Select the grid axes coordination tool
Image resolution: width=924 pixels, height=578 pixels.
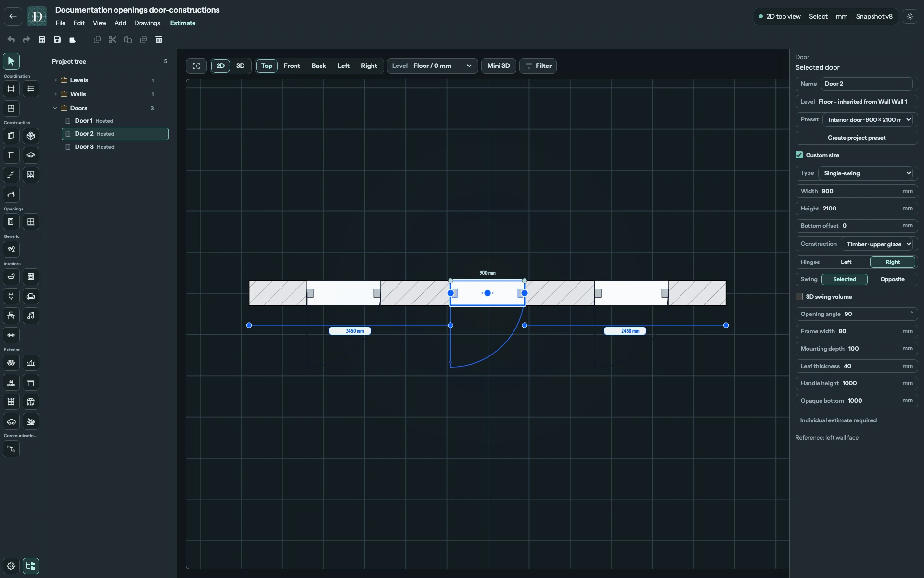(x=11, y=89)
